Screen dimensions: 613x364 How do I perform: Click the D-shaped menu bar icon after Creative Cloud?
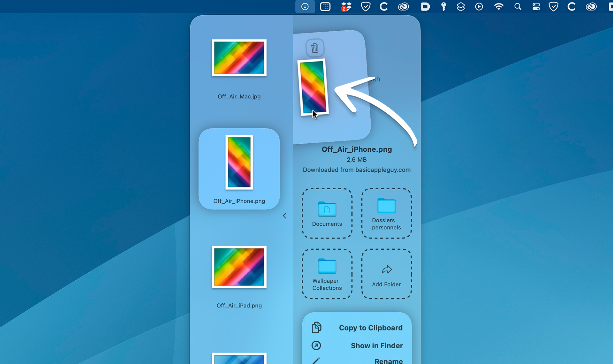[x=425, y=7]
